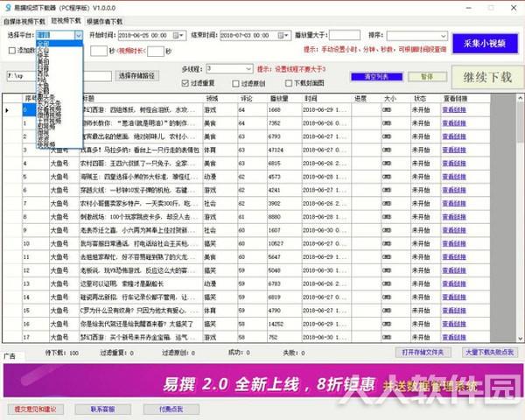This screenshot has width=525, height=420.
Task: Click the 进度 column header
Action: (367, 99)
